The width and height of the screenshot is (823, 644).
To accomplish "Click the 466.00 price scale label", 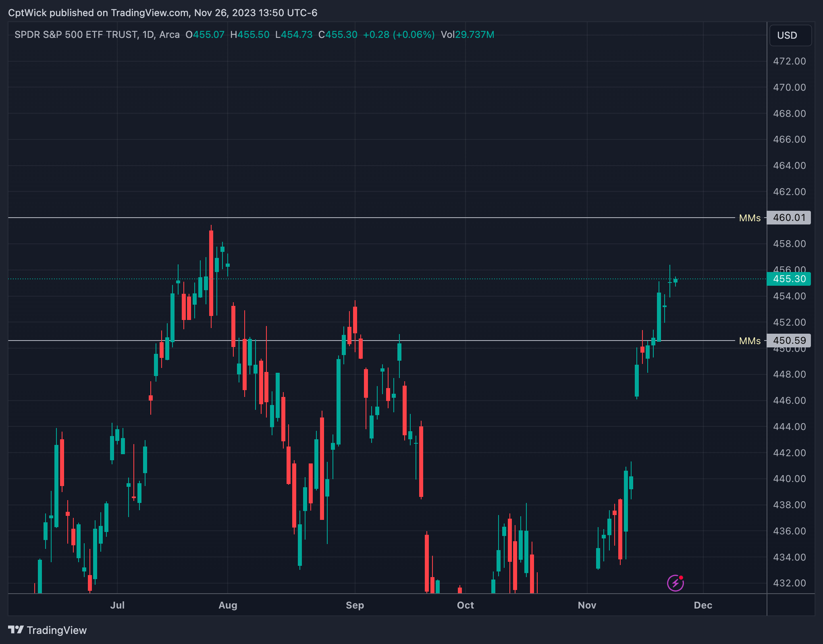I will 790,139.
